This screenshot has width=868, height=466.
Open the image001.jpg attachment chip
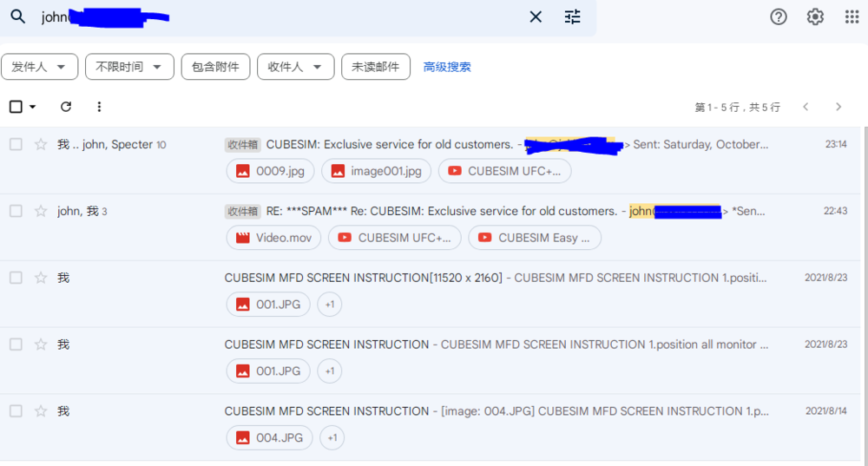(376, 171)
